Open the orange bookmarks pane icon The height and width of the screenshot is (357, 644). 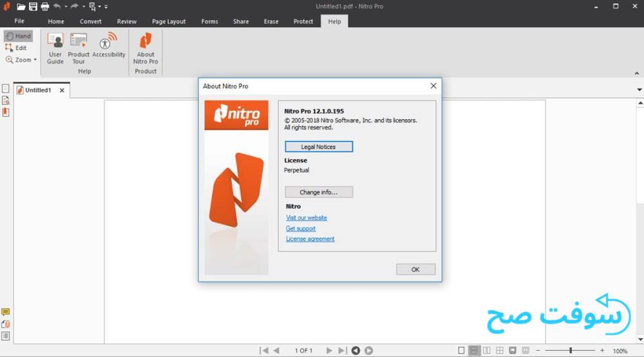6,112
